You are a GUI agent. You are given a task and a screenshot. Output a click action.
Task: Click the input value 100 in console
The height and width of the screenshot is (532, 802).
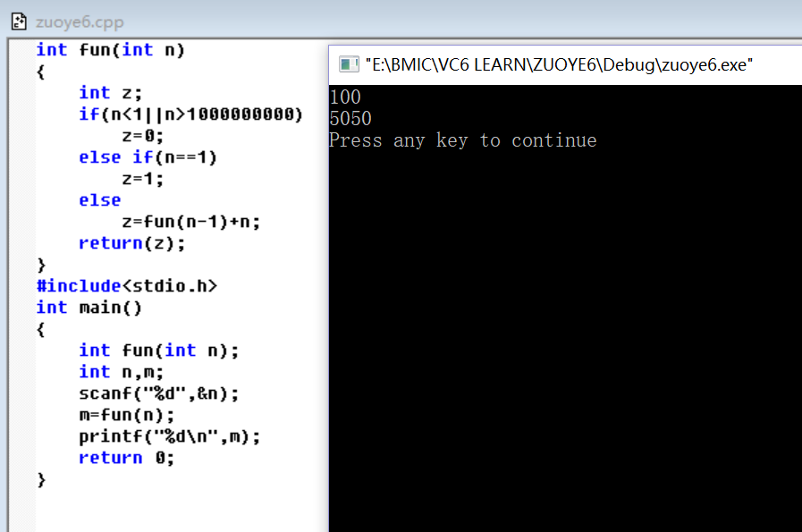click(x=345, y=97)
